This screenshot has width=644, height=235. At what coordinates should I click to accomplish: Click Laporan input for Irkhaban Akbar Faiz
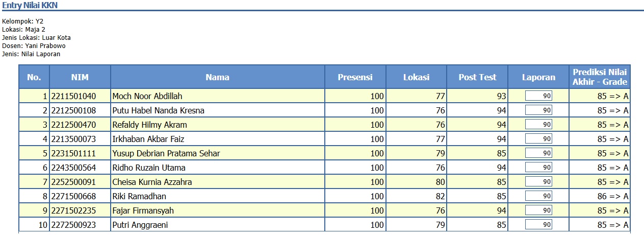tap(539, 139)
